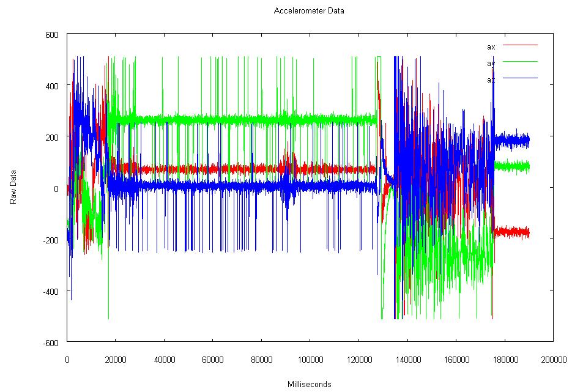Select the 400 y-axis tick label

click(x=52, y=86)
